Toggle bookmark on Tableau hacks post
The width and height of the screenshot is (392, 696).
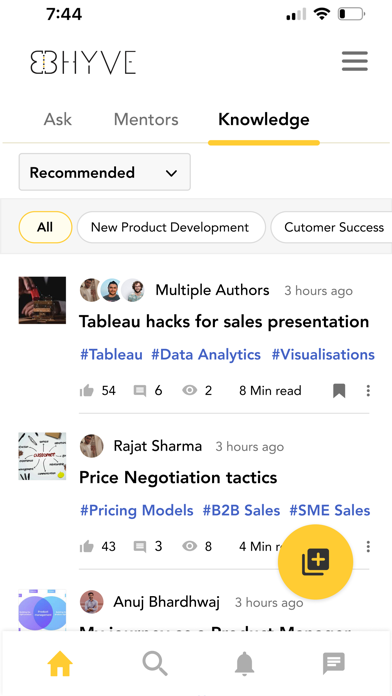coord(339,391)
